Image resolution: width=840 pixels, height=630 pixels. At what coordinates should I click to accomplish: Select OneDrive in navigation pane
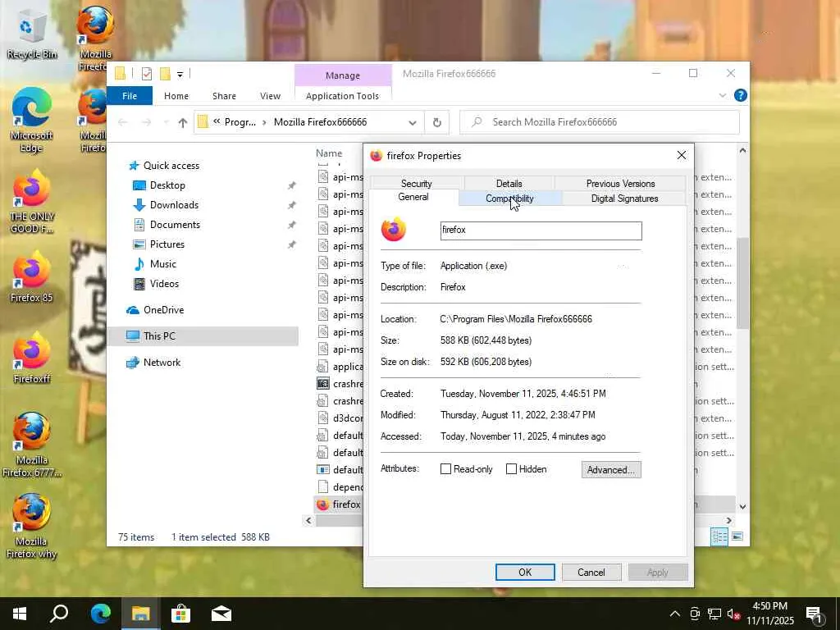point(163,309)
